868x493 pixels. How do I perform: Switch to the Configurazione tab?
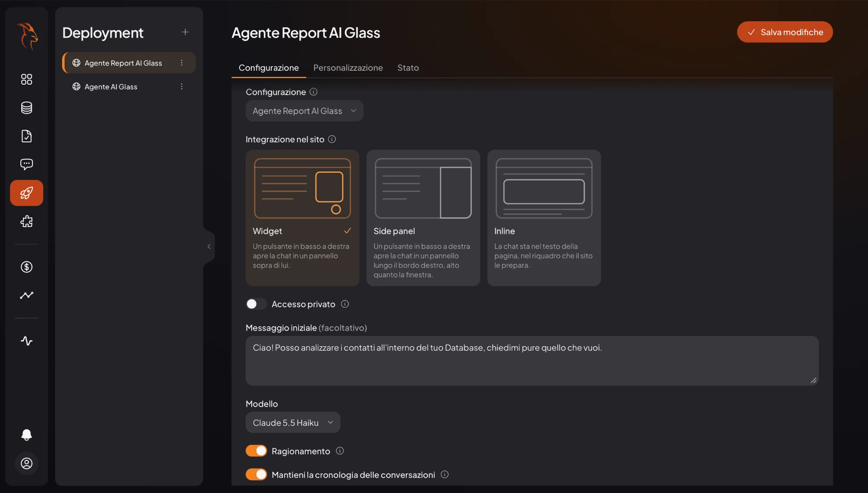(269, 68)
